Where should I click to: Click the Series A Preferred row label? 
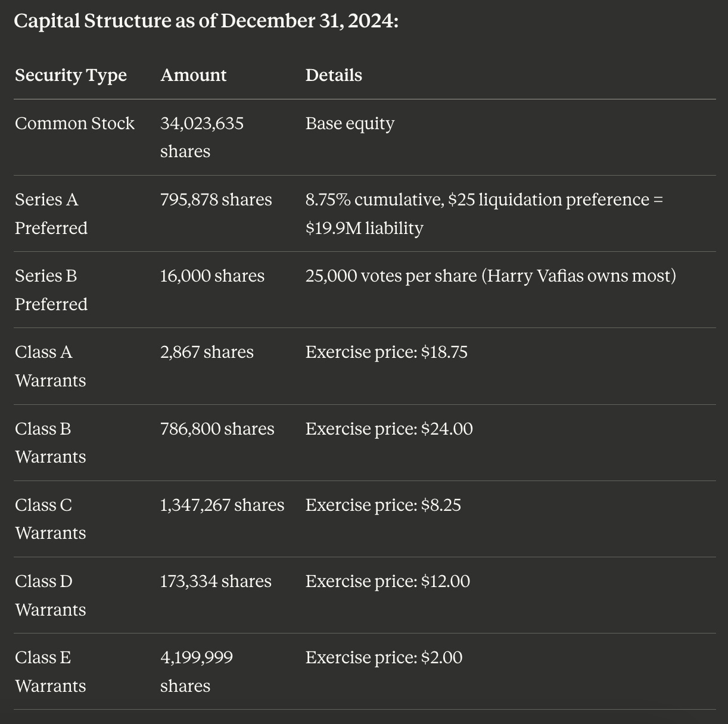click(x=51, y=214)
